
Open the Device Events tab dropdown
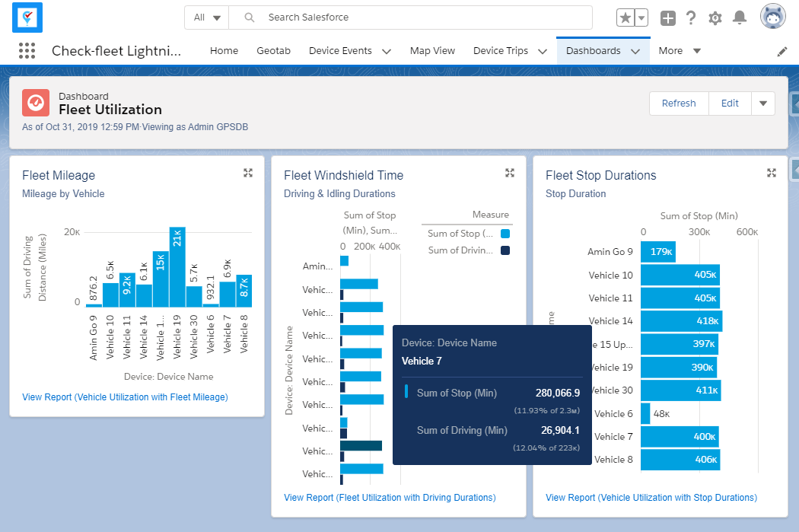(387, 50)
